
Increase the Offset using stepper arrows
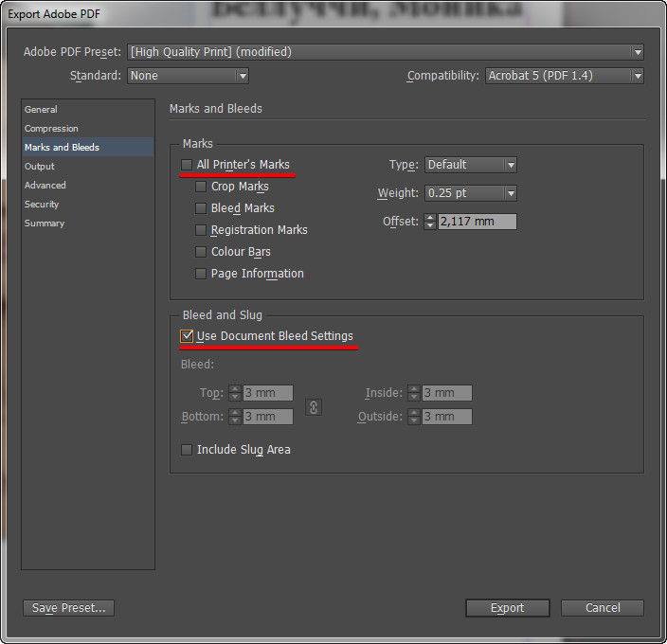[x=430, y=218]
